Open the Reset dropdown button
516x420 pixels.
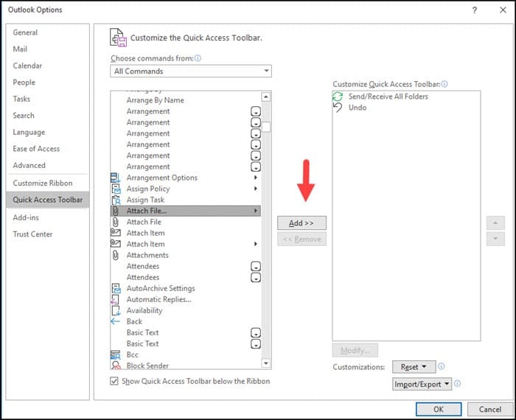414,367
